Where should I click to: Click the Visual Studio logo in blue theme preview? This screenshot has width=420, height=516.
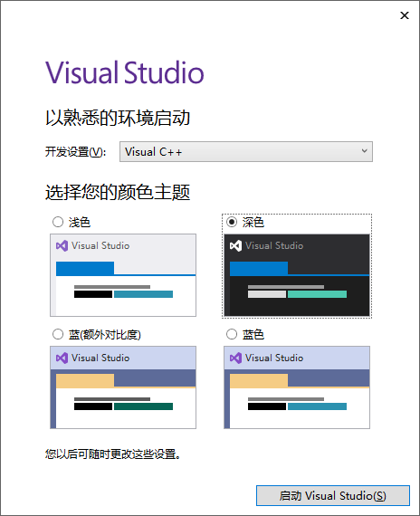pos(235,358)
